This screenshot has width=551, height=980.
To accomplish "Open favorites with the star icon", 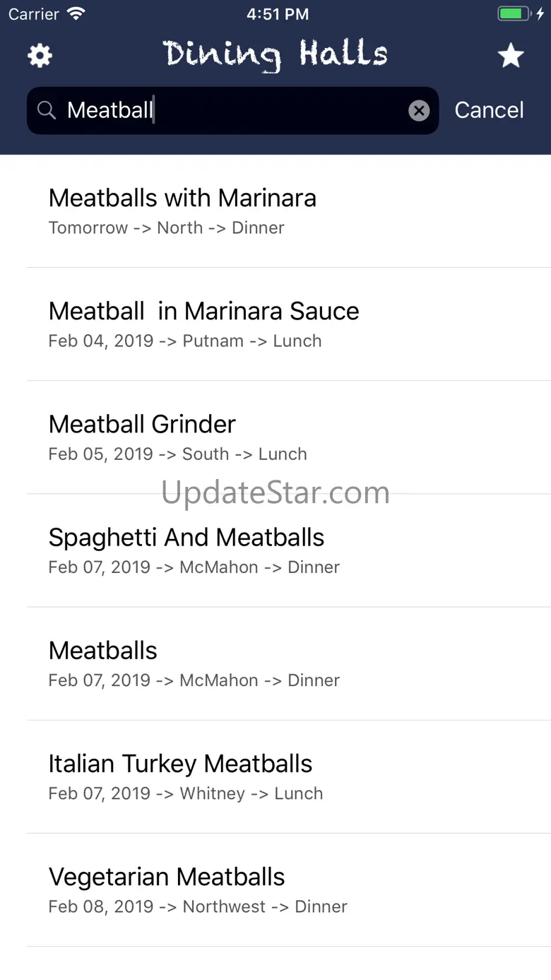I will (x=510, y=55).
